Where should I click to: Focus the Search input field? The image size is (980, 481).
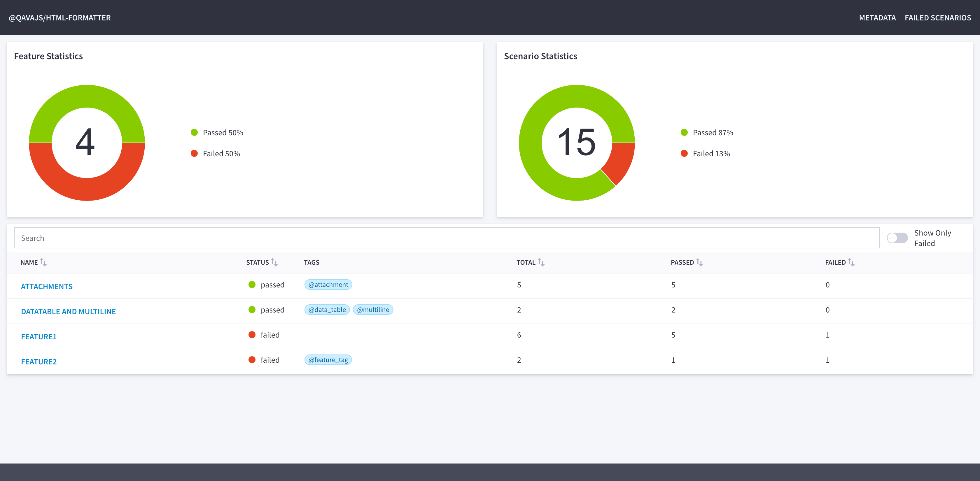pos(446,238)
